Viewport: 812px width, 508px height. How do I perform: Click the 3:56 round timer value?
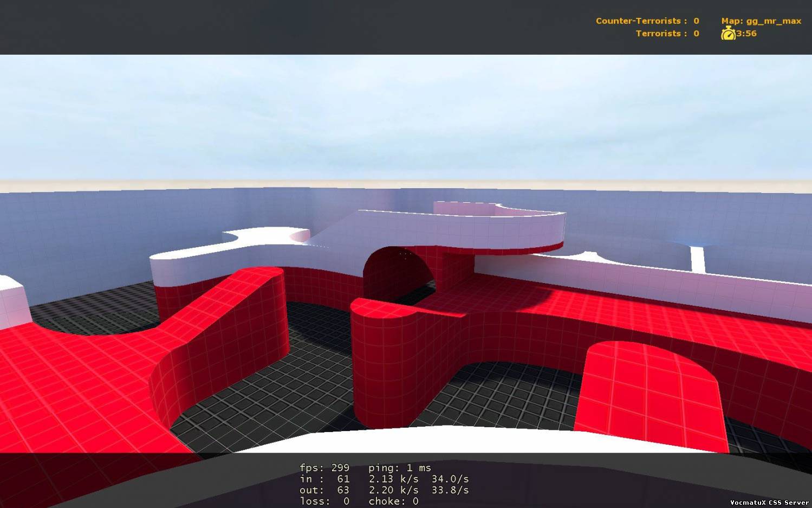click(x=746, y=33)
